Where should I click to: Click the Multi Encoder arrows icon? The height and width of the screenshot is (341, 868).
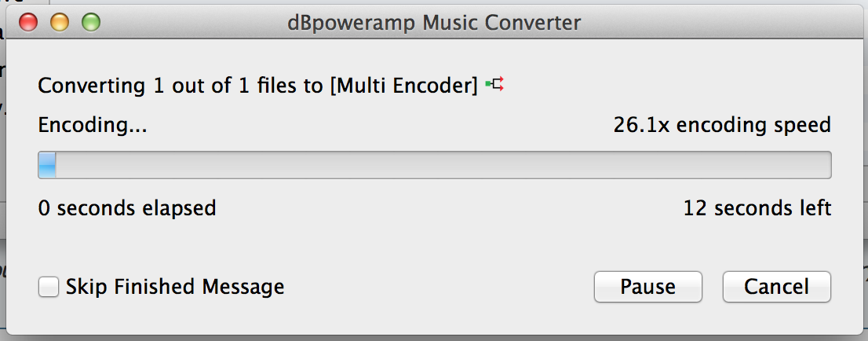click(494, 85)
